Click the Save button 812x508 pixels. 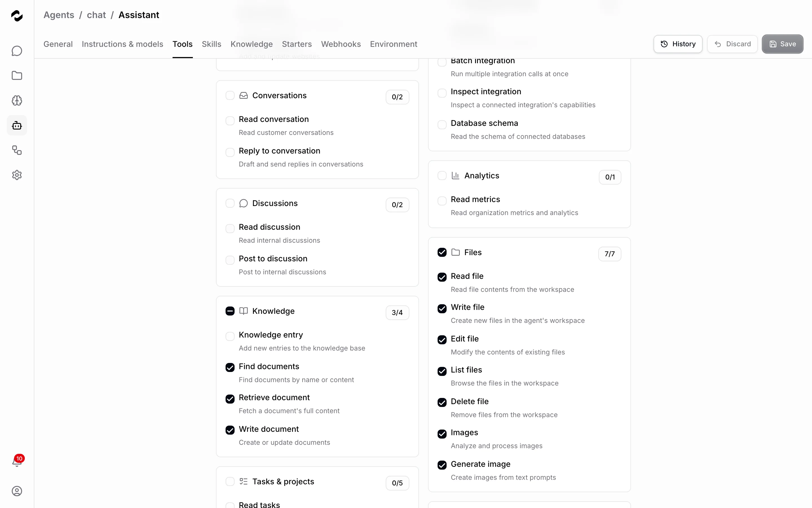pyautogui.click(x=782, y=44)
